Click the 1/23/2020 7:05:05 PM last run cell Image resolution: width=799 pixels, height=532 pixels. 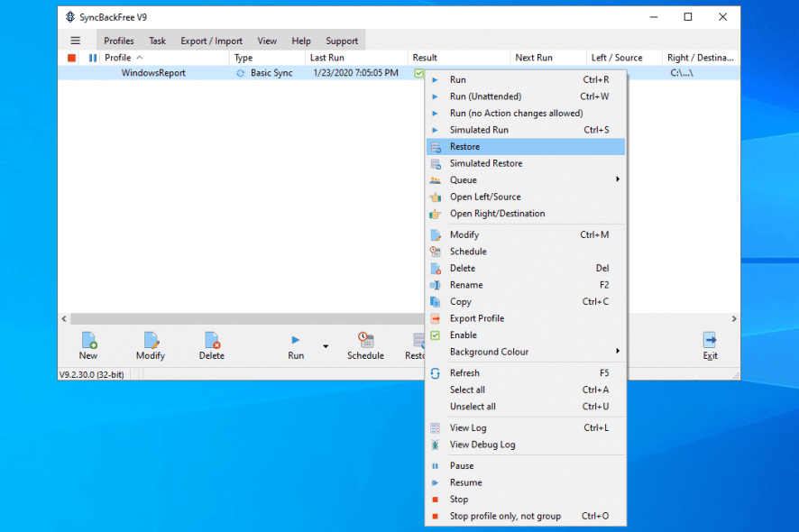(355, 73)
